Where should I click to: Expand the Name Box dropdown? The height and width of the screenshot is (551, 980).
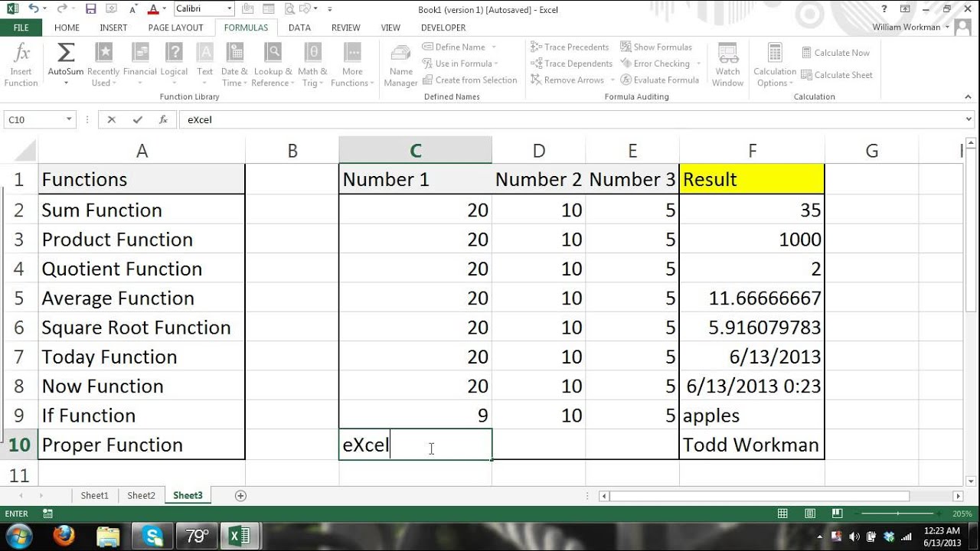[x=69, y=119]
